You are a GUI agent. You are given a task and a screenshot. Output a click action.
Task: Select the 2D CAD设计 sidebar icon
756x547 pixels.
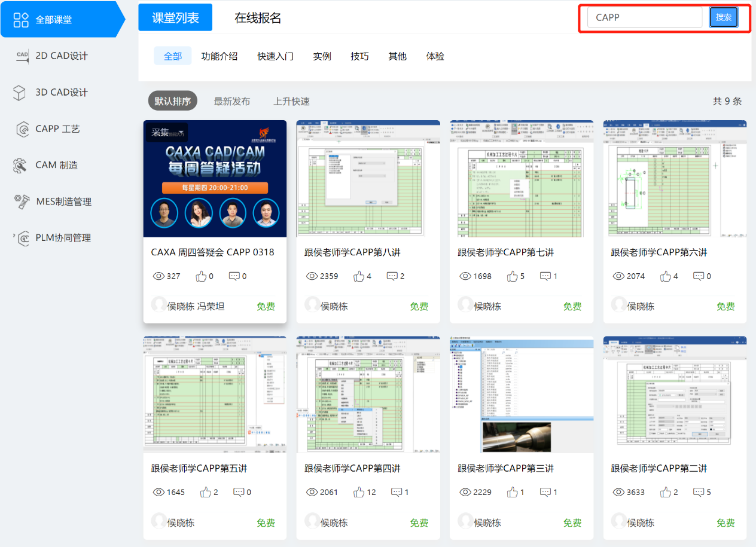(22, 56)
